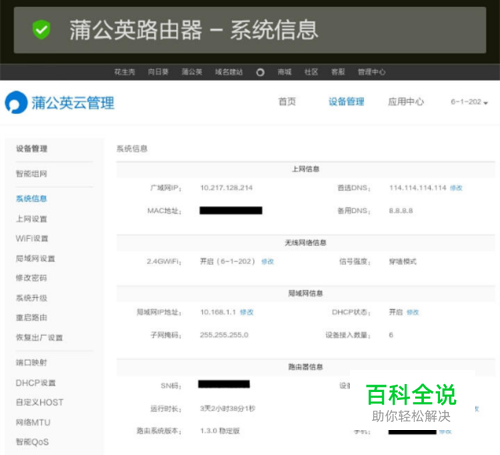Open the 6-1-202 account dropdown
500x455 pixels.
[x=469, y=102]
